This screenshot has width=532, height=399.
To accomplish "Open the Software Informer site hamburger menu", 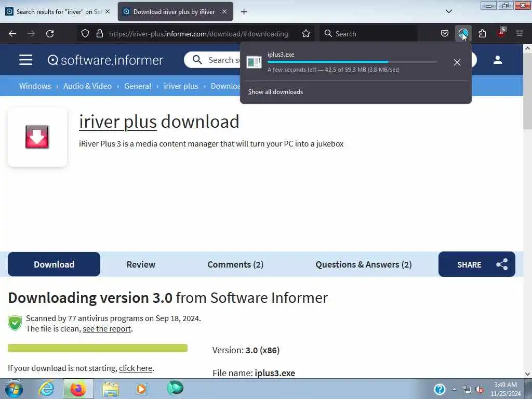I will (26, 60).
